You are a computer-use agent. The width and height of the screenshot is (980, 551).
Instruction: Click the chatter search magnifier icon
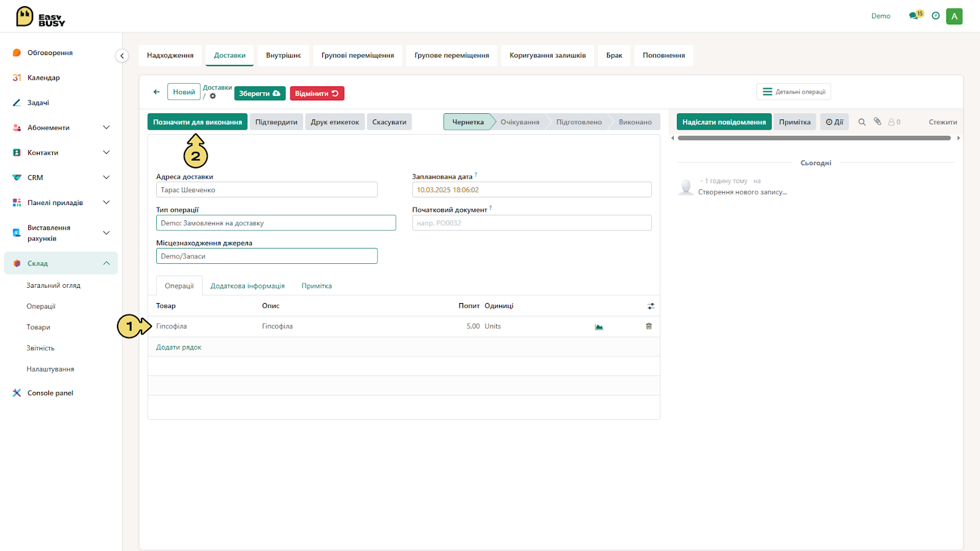pos(862,122)
